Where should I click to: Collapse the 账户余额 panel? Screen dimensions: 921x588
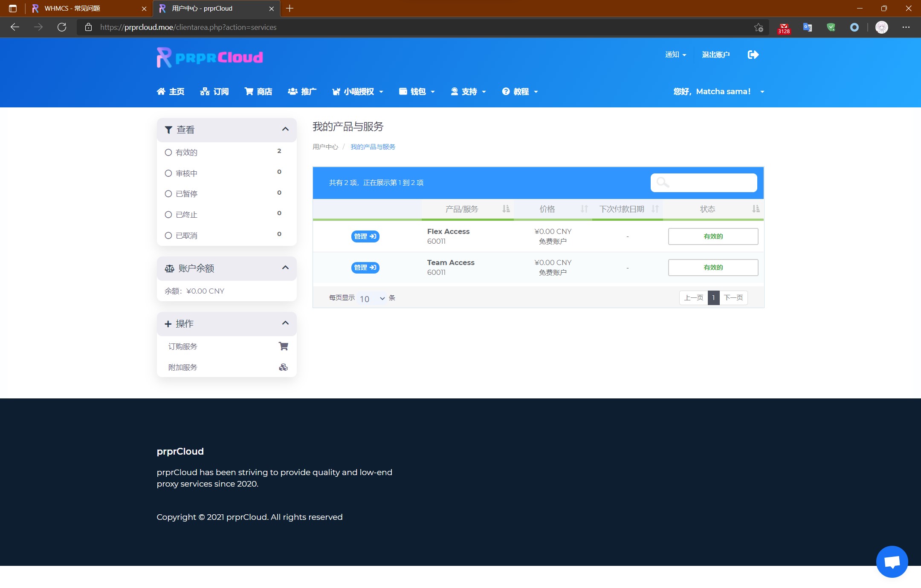coord(285,268)
